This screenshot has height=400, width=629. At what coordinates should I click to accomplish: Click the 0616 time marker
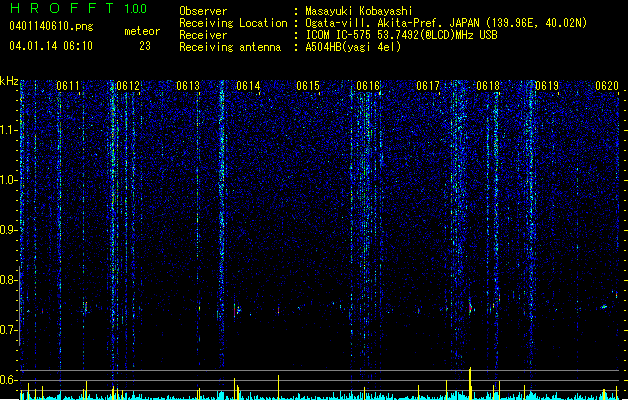click(x=368, y=86)
